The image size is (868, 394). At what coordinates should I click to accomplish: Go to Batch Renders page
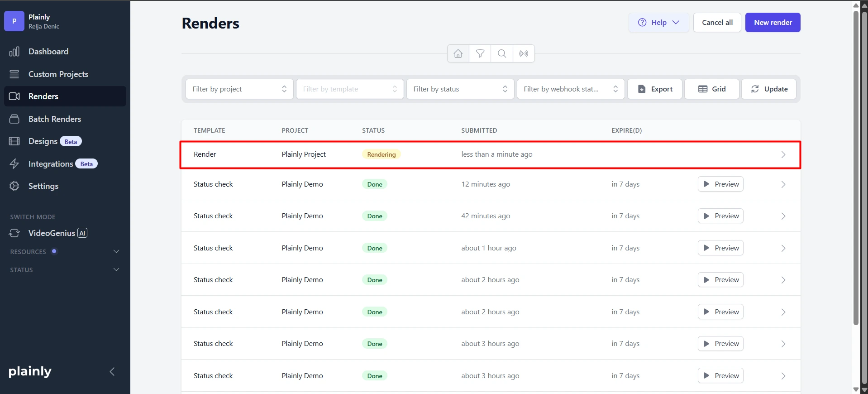click(x=65, y=119)
